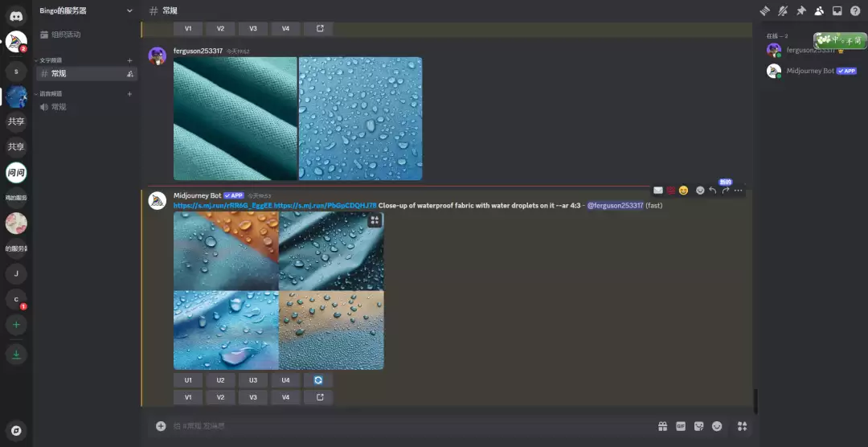
Task: Expand the Bingo server name dropdown
Action: click(129, 10)
